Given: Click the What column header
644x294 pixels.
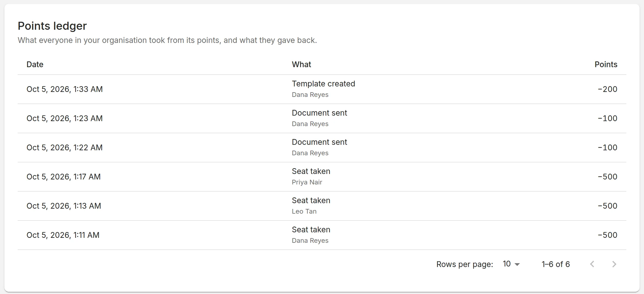Looking at the screenshot, I should click(x=301, y=64).
